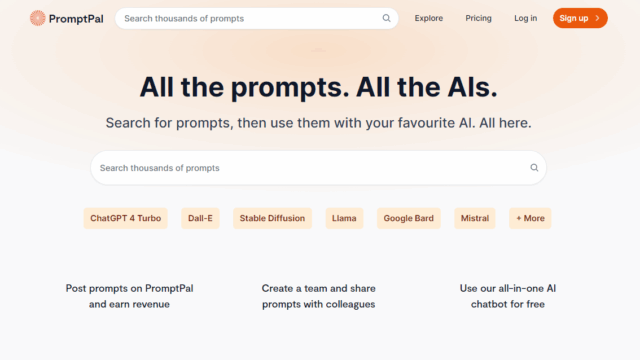The image size is (640, 360).
Task: Click the PromptPal sunburst logo icon
Action: click(38, 18)
